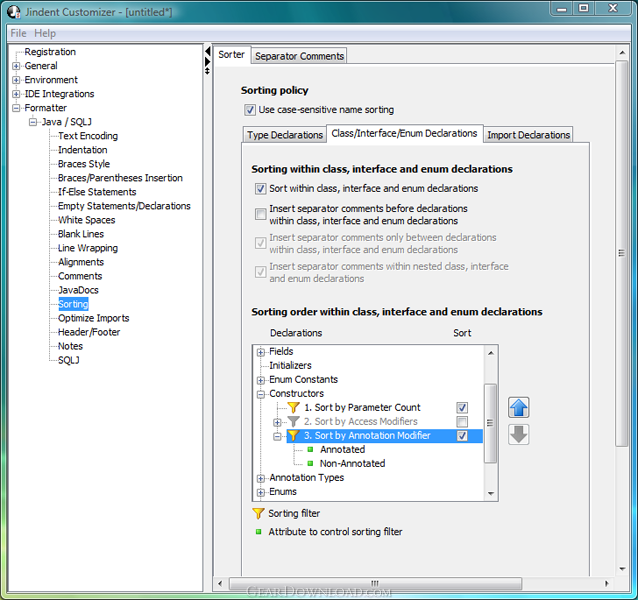Screen dimensions: 638x600
Task: Click the declarations list scroll-down arrow
Action: point(491,494)
